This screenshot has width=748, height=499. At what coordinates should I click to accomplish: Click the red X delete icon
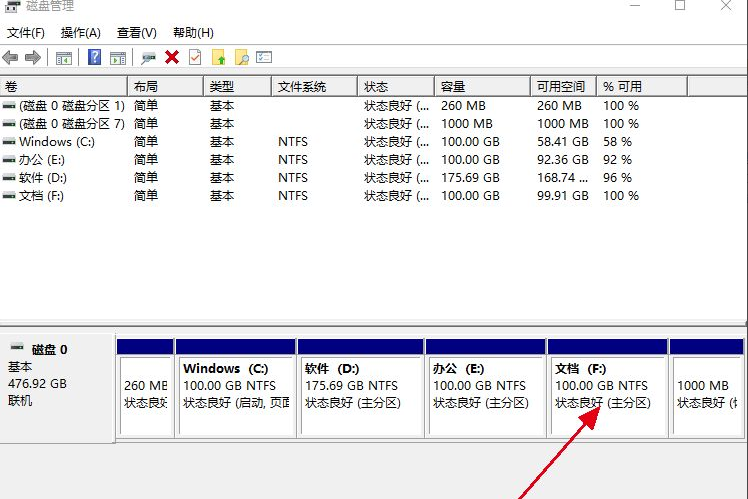point(172,58)
